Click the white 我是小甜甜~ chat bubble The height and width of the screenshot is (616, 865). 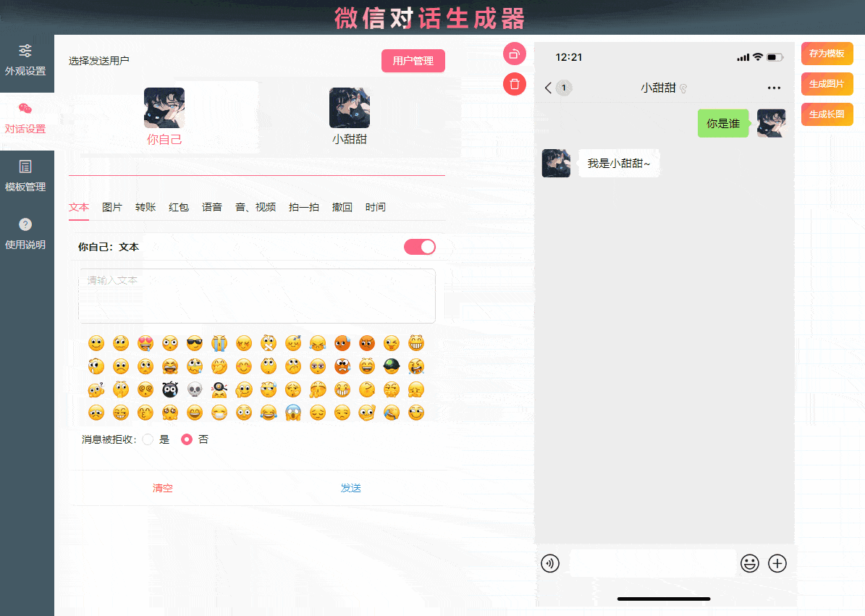[x=619, y=164]
